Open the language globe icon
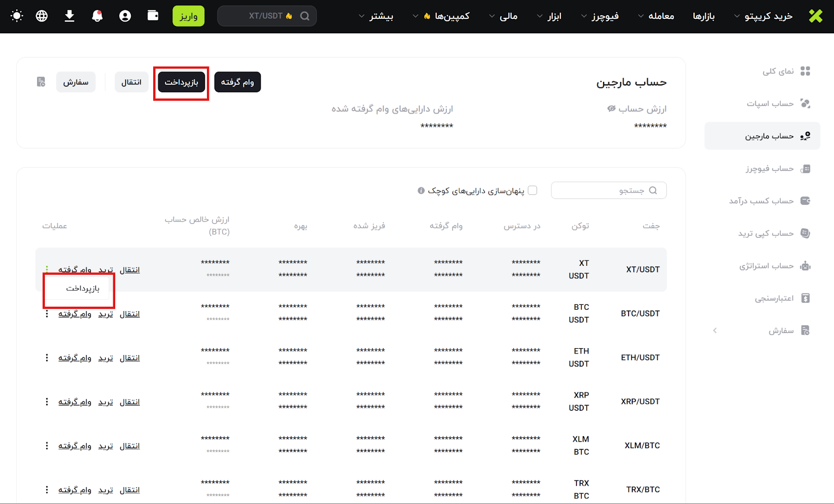Viewport: 834px width, 504px height. tap(42, 16)
